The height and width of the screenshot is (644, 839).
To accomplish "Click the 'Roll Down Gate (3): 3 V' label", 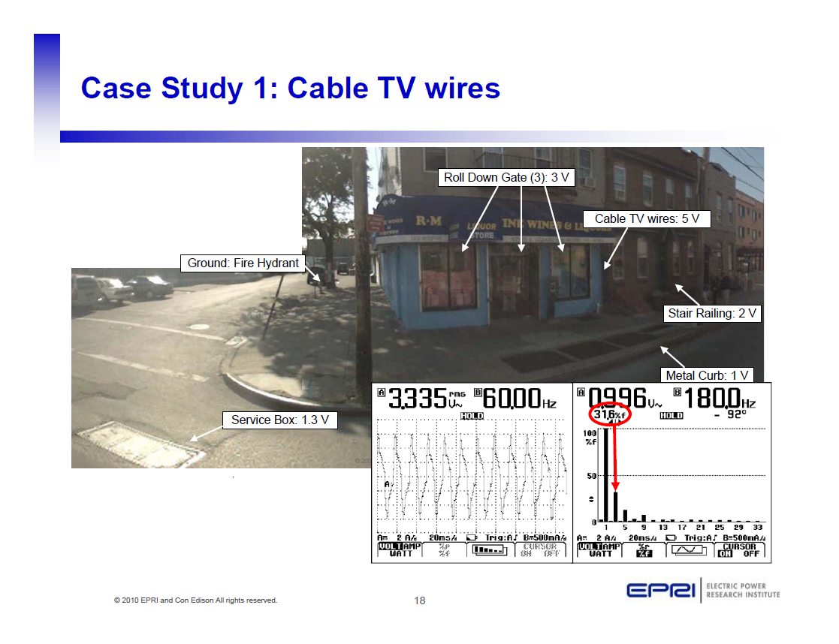I will click(507, 178).
